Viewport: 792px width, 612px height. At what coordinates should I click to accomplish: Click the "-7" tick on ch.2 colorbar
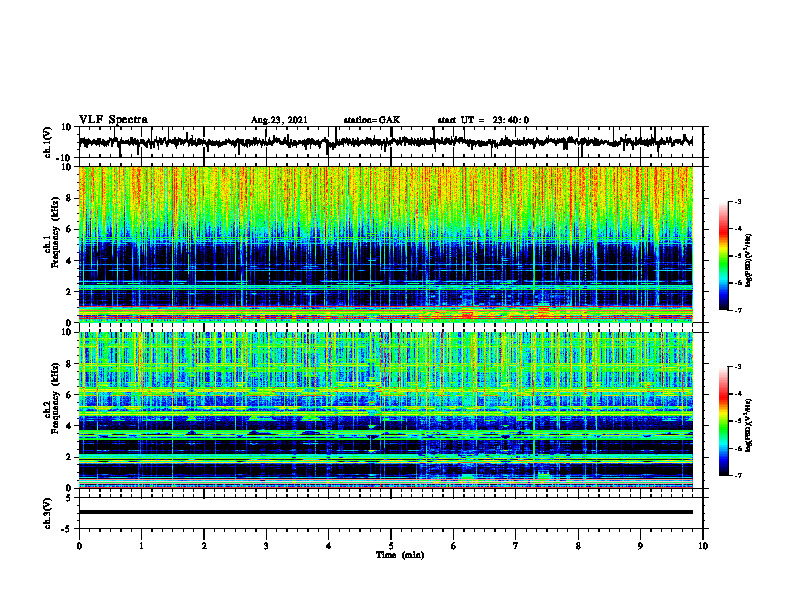[737, 476]
